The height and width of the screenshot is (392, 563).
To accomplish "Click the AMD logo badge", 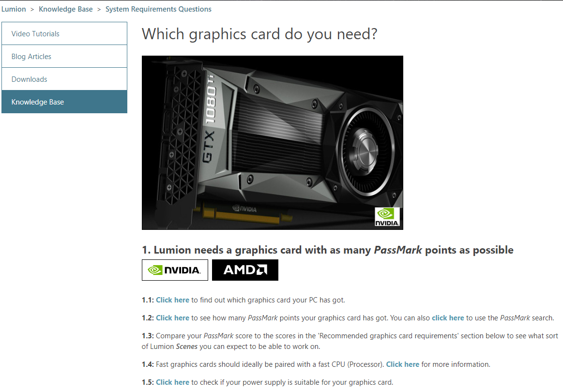I will click(245, 270).
